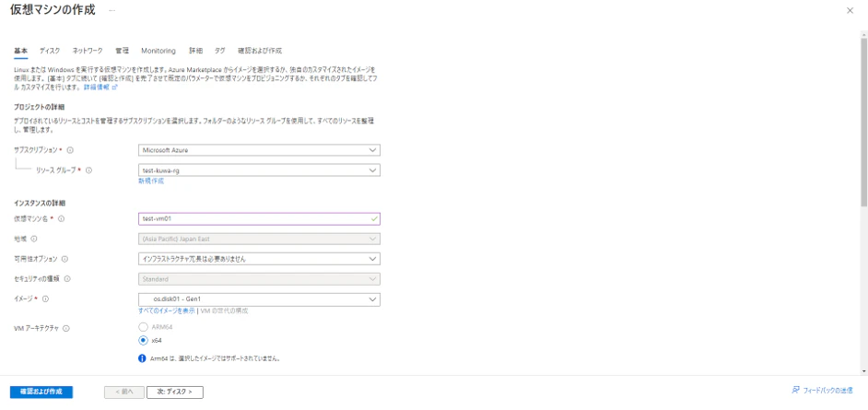Switch to the Monitoring tab
The image size is (868, 410).
[x=158, y=51]
